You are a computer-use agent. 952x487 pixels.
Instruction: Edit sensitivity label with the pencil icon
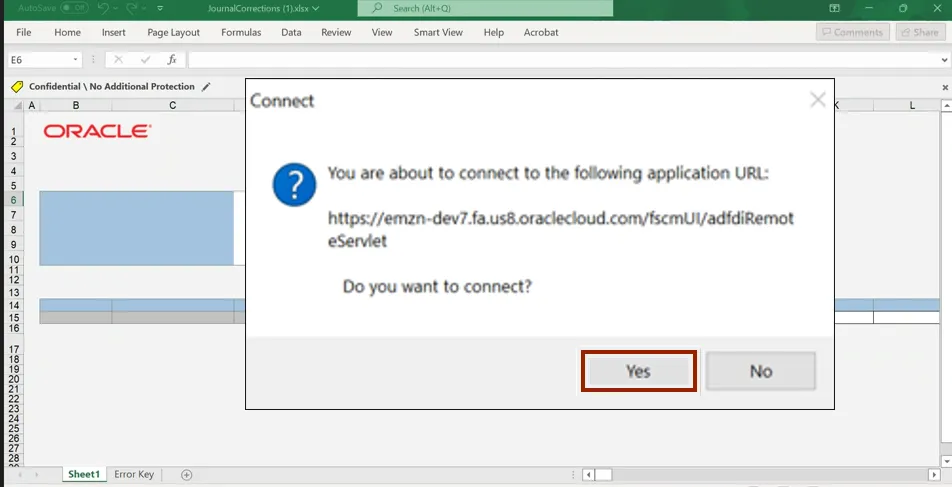pyautogui.click(x=206, y=87)
